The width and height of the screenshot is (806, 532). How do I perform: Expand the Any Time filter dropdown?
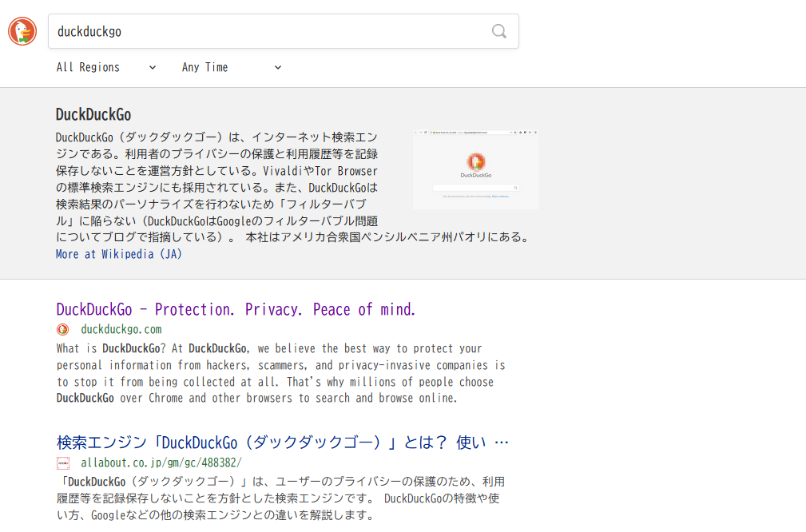[x=205, y=68]
